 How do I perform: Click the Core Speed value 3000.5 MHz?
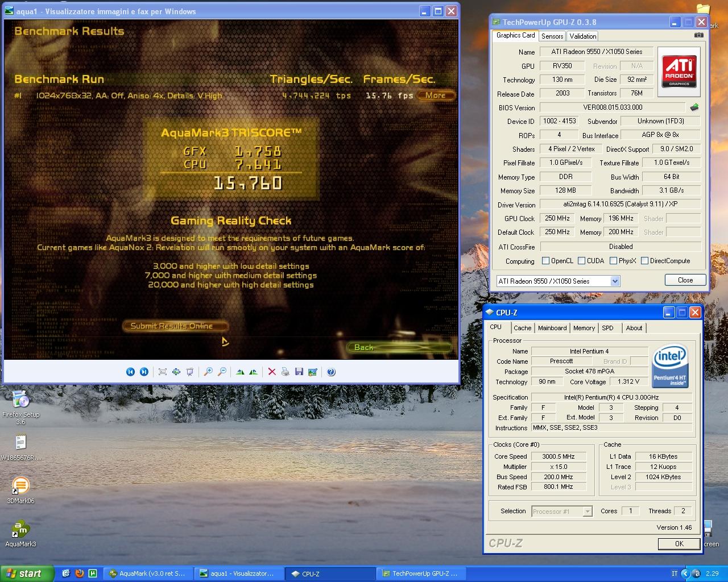tap(559, 456)
